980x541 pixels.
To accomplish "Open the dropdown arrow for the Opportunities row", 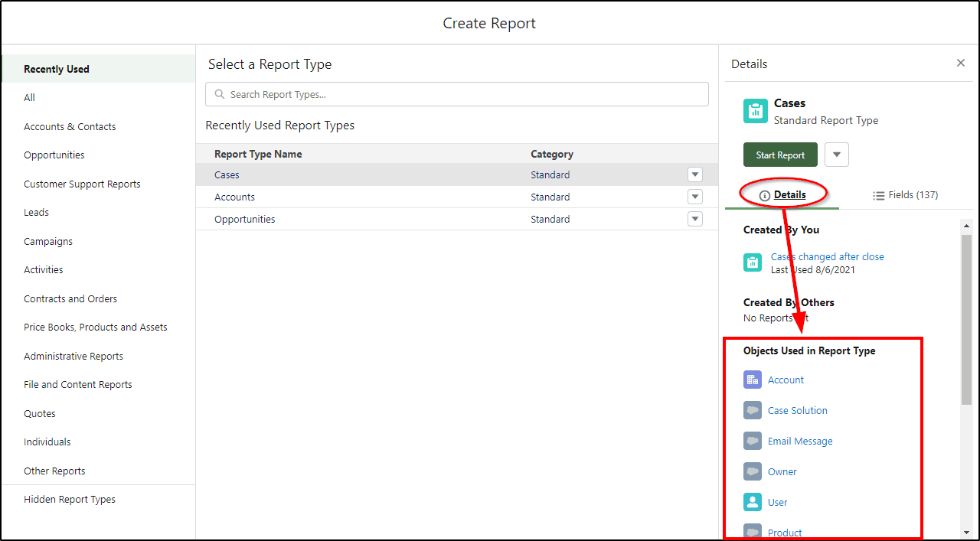I will (x=695, y=219).
